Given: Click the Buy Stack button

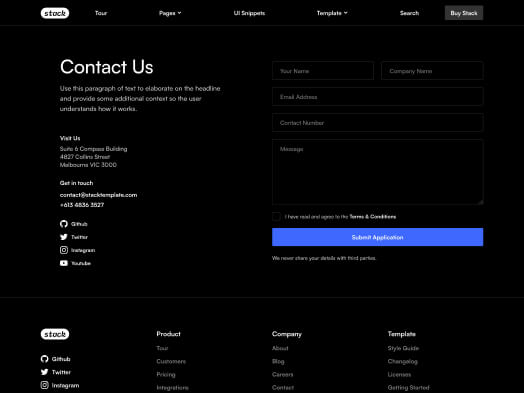Looking at the screenshot, I should click(x=464, y=13).
